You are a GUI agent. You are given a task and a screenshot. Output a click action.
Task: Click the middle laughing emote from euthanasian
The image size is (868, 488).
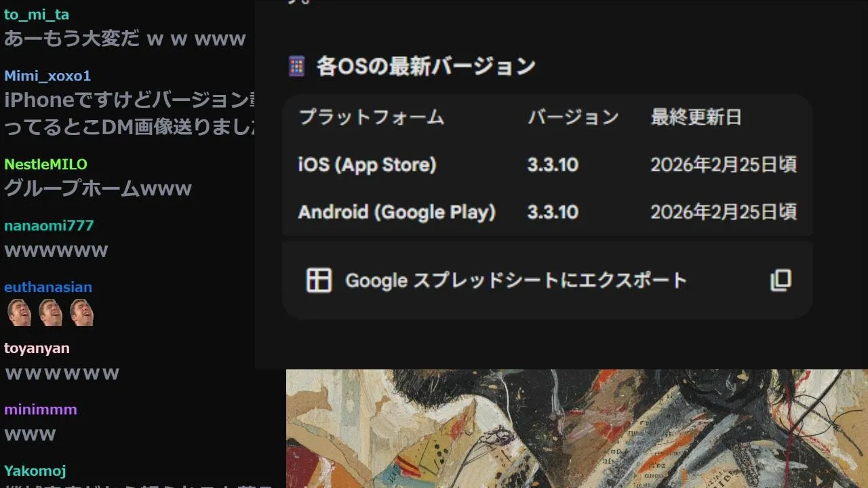coord(50,312)
